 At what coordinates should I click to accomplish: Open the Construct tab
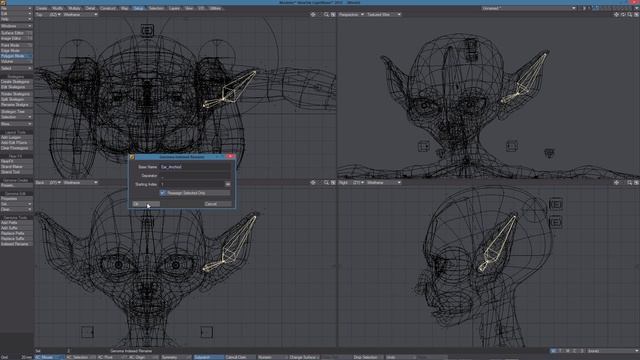(x=108, y=8)
